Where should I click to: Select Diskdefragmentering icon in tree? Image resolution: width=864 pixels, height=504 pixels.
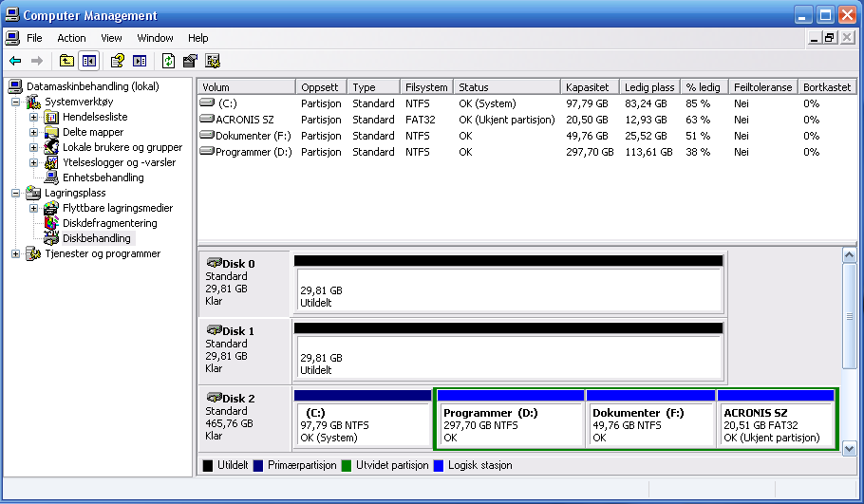click(x=51, y=223)
